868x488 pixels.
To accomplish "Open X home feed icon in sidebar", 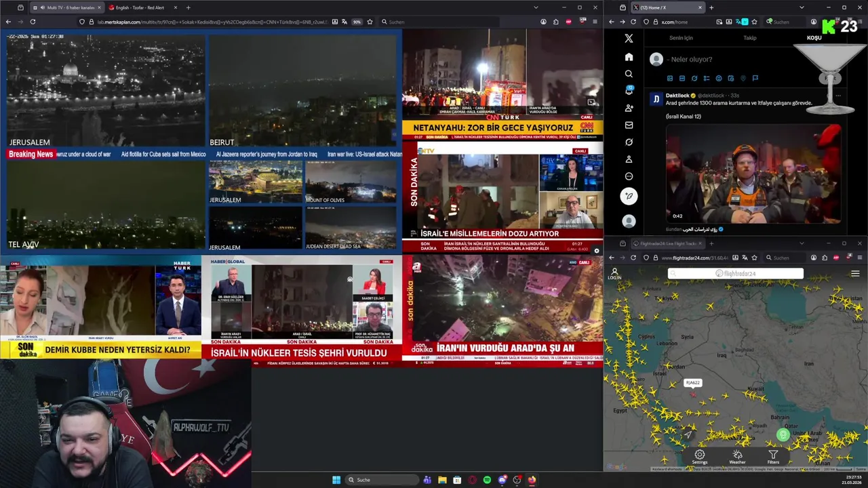I will 629,57.
